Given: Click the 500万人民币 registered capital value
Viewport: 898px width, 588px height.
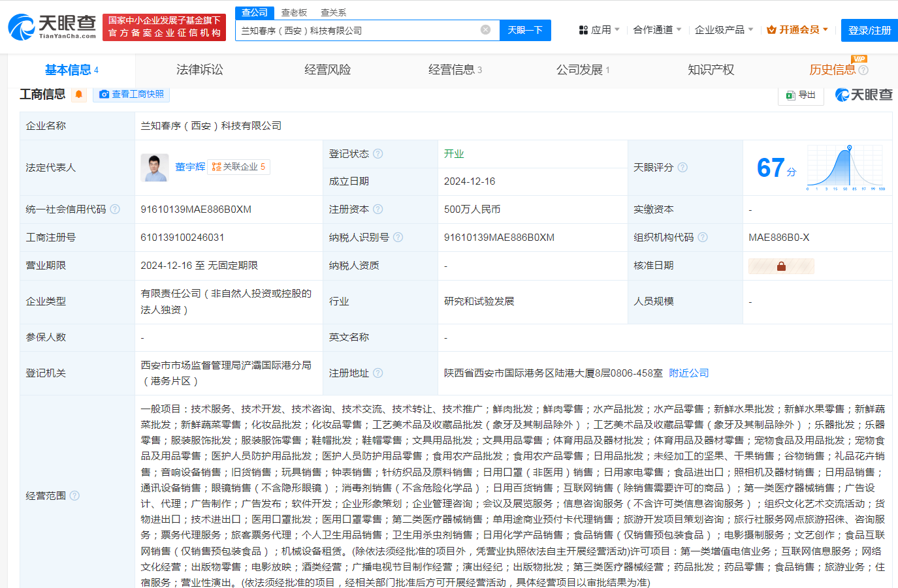Looking at the screenshot, I should click(x=472, y=209).
